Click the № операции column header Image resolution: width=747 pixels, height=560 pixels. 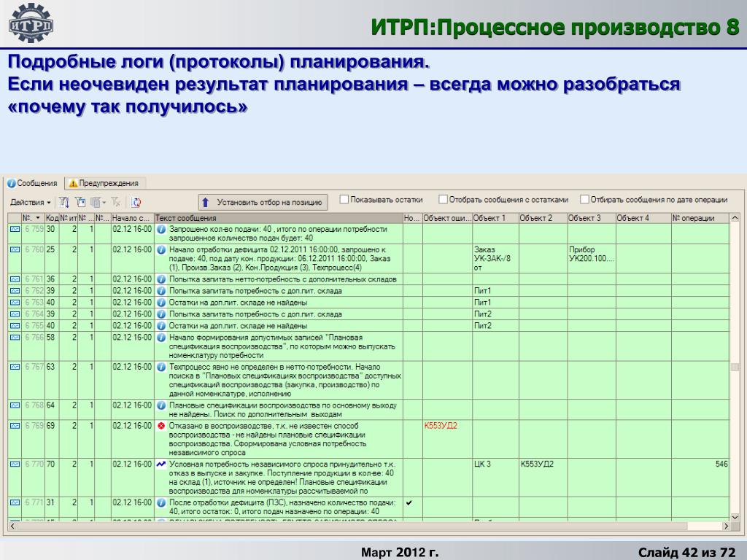coord(700,218)
